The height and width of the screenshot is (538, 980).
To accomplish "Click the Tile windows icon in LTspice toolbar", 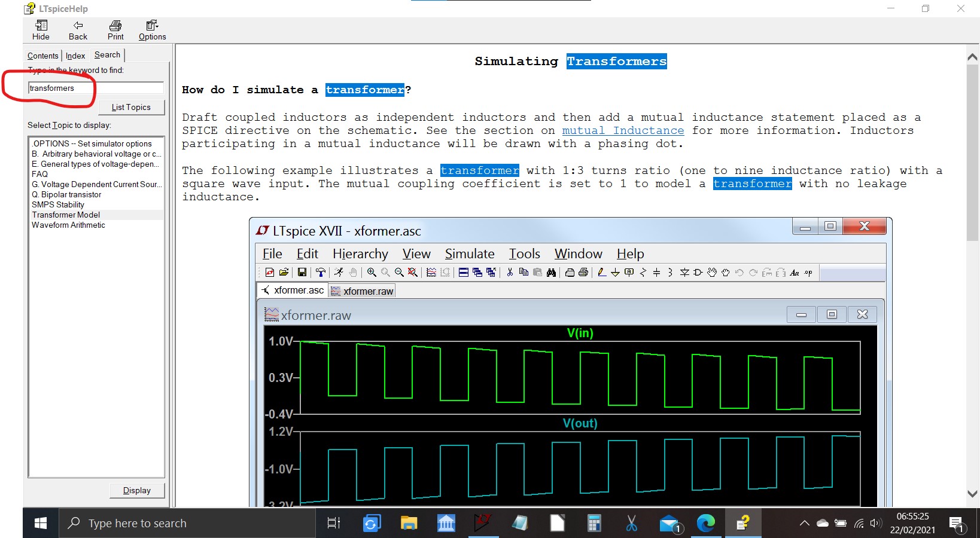I will [464, 273].
